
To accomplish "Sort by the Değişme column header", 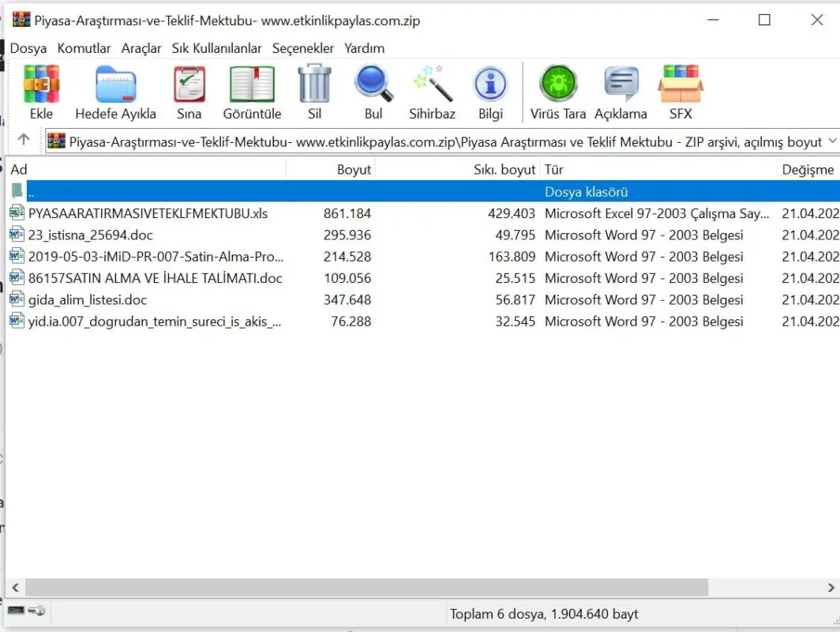I will click(808, 169).
